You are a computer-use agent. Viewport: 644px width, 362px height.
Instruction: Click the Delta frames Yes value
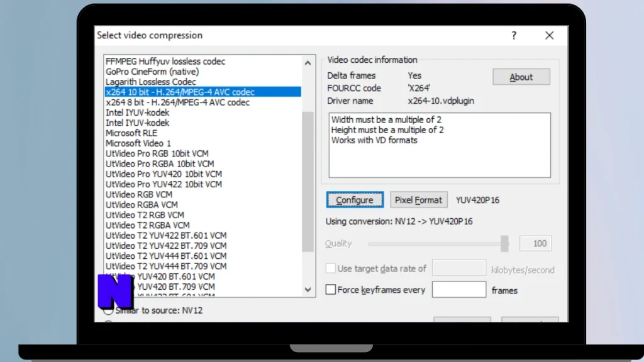pos(414,75)
